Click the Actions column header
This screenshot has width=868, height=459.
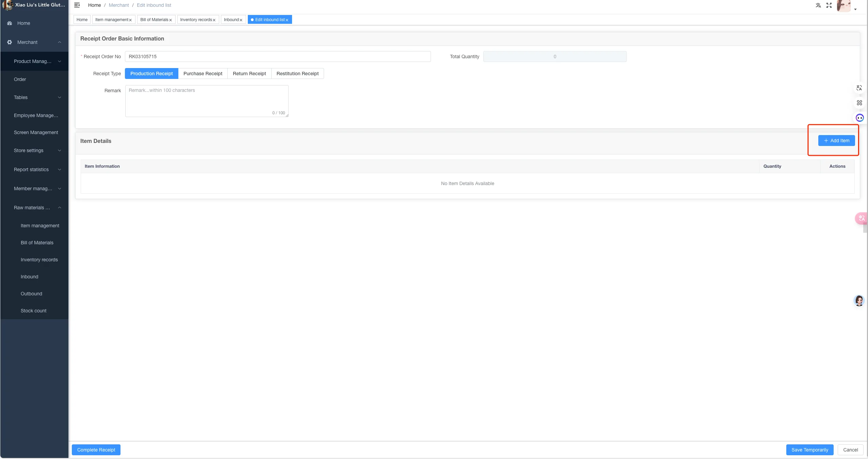(x=837, y=166)
